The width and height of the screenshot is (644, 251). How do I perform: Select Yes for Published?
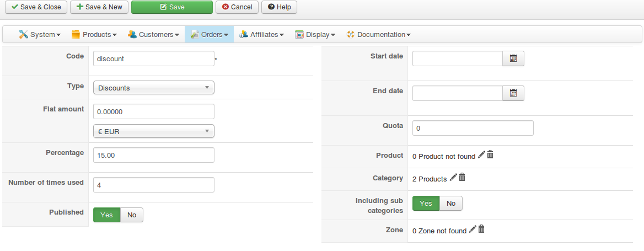point(106,215)
